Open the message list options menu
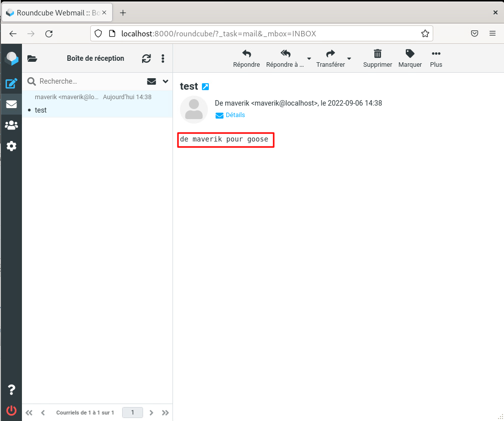Screen dimensions: 504x421 coord(163,58)
